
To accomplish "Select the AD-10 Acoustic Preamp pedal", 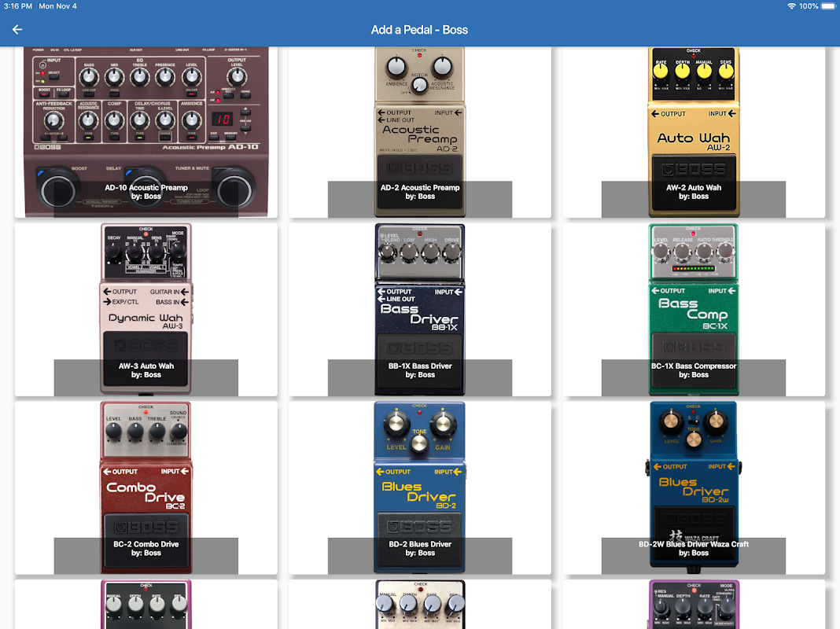I will pyautogui.click(x=146, y=131).
